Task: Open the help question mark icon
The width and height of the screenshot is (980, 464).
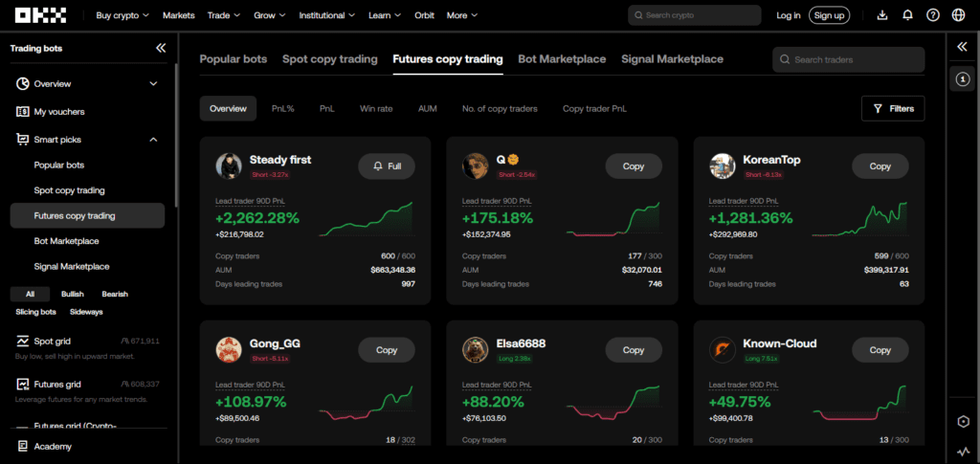Action: point(933,15)
